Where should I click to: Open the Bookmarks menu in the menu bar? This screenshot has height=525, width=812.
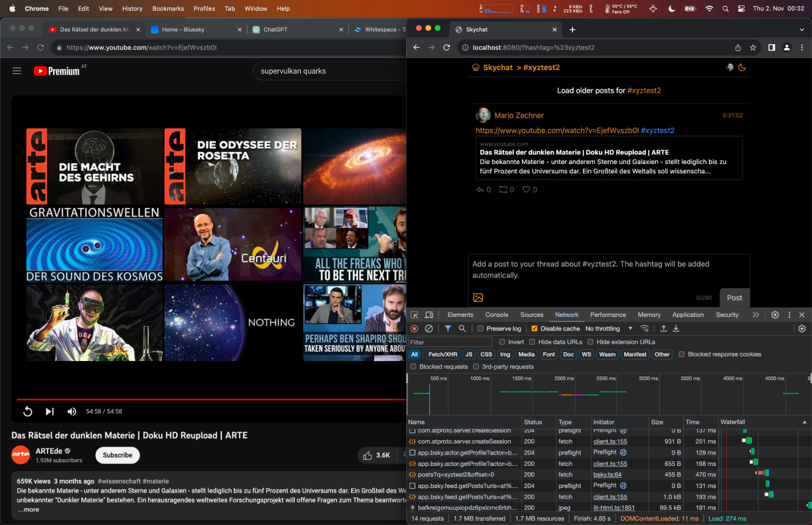point(168,8)
